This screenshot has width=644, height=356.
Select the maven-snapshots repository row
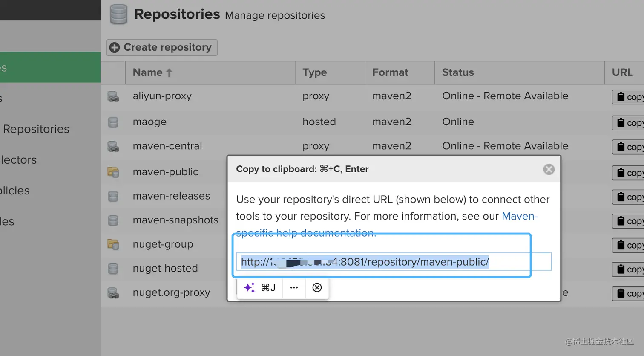(175, 220)
